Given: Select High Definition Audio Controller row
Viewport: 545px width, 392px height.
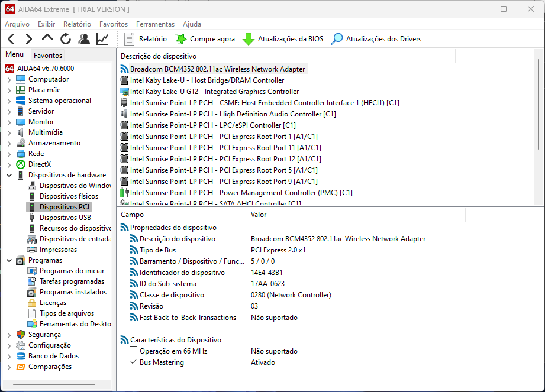Looking at the screenshot, I should [228, 114].
